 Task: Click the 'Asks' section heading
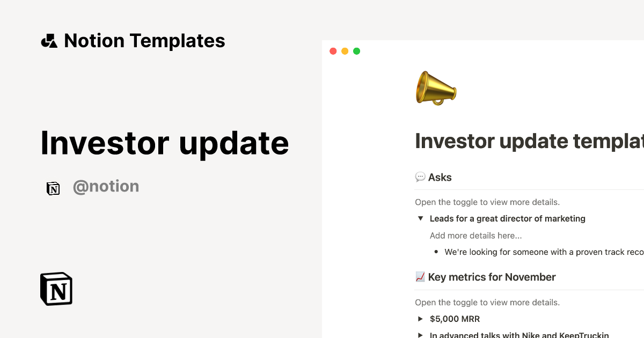[441, 177]
